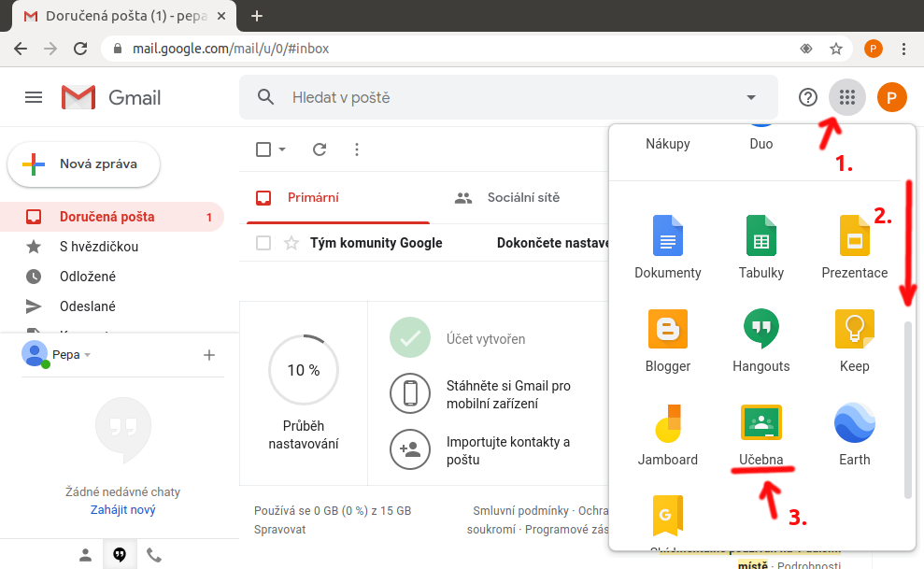Show search options dropdown arrow
Viewport: 924px width, 569px height.
tap(751, 97)
